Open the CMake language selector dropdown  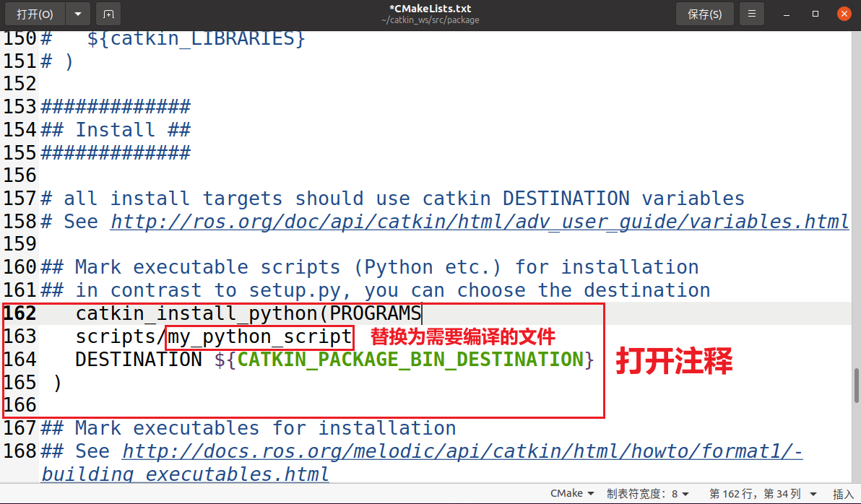coord(572,494)
